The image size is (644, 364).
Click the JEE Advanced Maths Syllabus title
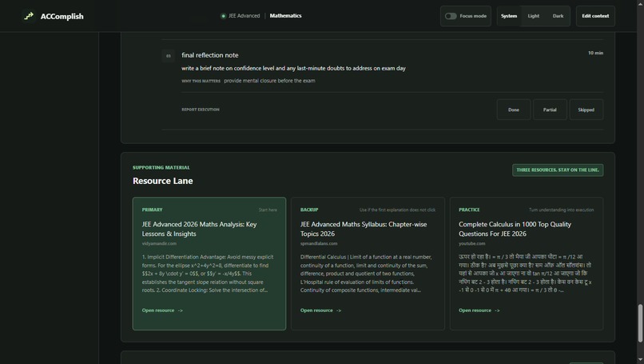tap(364, 229)
